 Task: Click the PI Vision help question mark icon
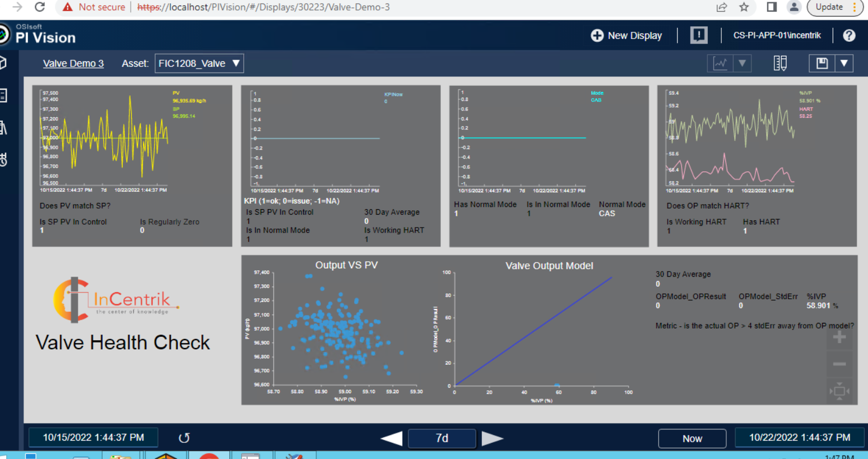[x=849, y=35]
